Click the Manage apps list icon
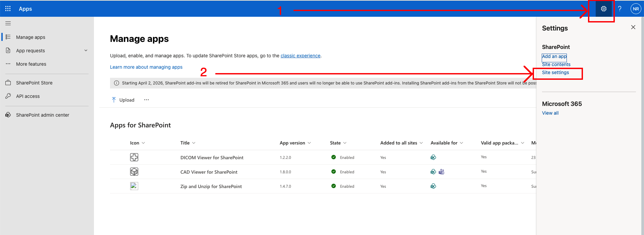This screenshot has height=235, width=644. (x=8, y=37)
